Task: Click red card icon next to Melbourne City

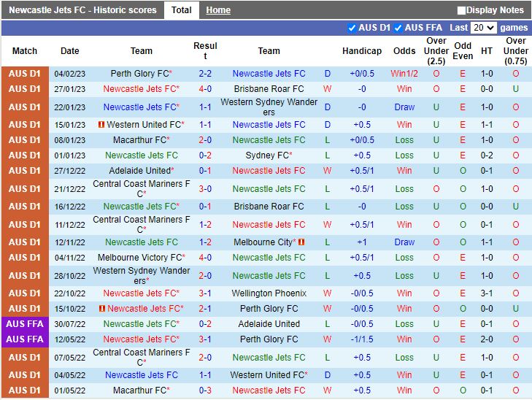Action: pyautogui.click(x=301, y=242)
